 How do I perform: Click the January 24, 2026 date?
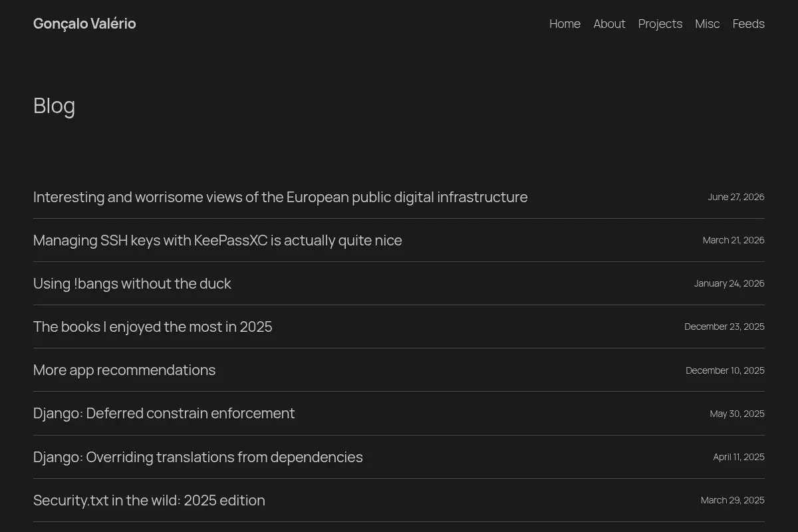(x=730, y=283)
